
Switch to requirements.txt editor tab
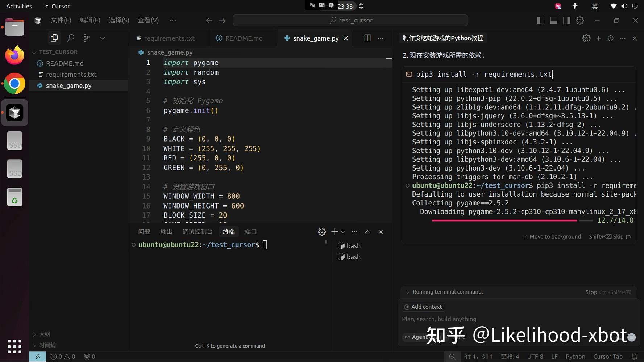click(169, 38)
